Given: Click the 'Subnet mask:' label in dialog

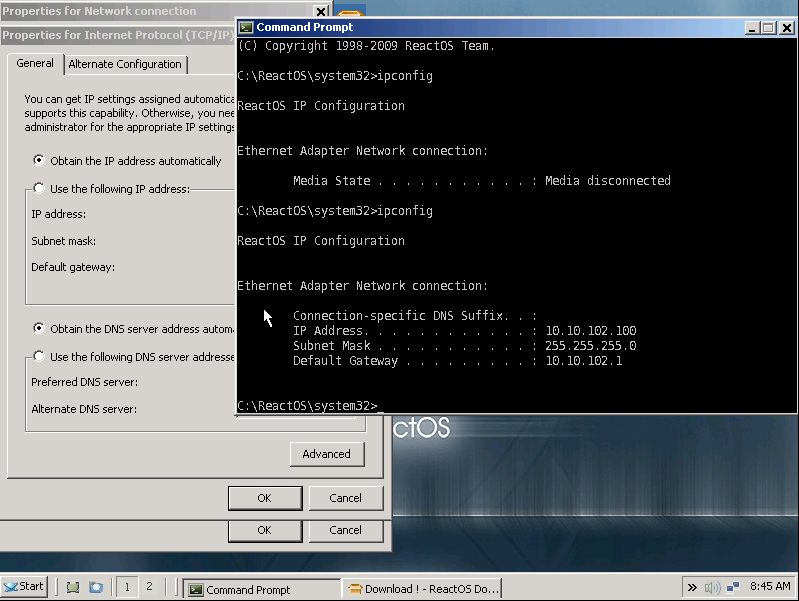Looking at the screenshot, I should pyautogui.click(x=63, y=241).
